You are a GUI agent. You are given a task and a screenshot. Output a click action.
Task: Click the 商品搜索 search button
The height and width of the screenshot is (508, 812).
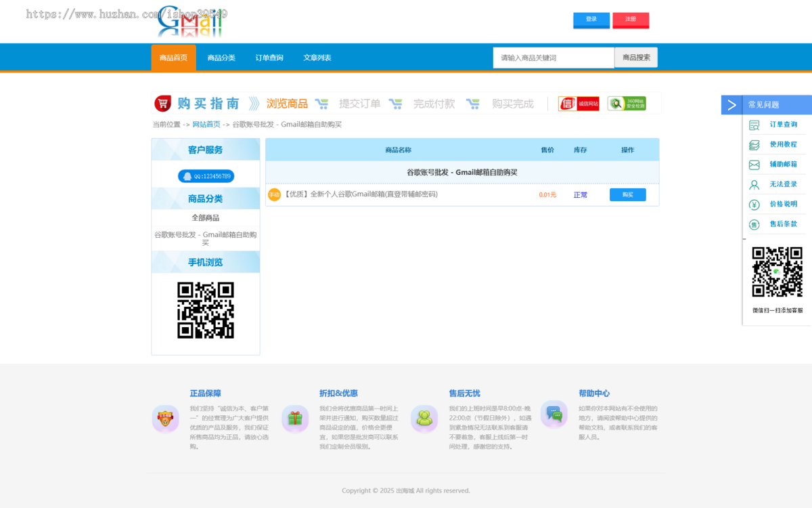point(636,58)
